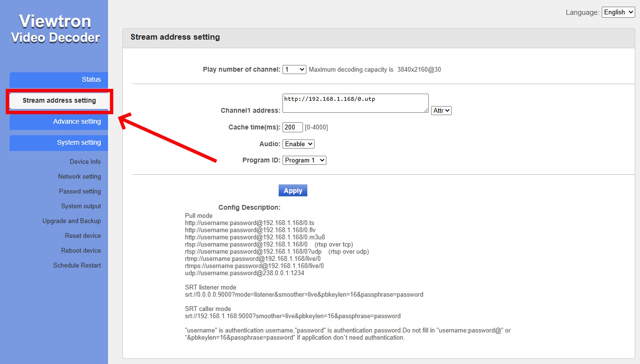The image size is (640, 364).
Task: Open the Status menu item
Action: point(91,79)
